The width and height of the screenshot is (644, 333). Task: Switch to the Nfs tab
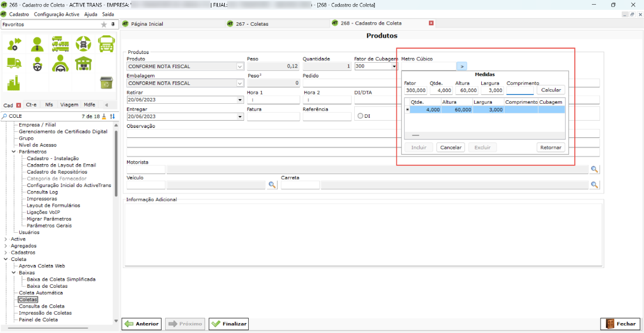tap(49, 104)
